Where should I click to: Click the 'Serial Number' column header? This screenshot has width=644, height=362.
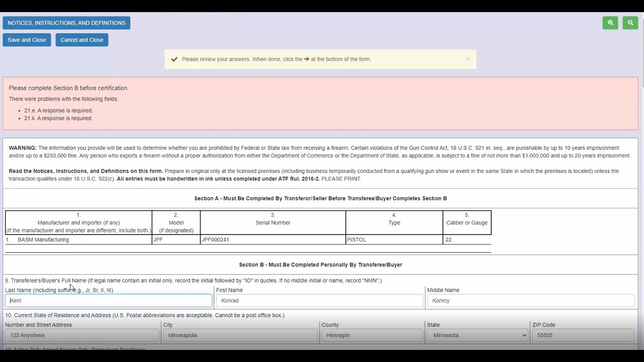point(273,223)
